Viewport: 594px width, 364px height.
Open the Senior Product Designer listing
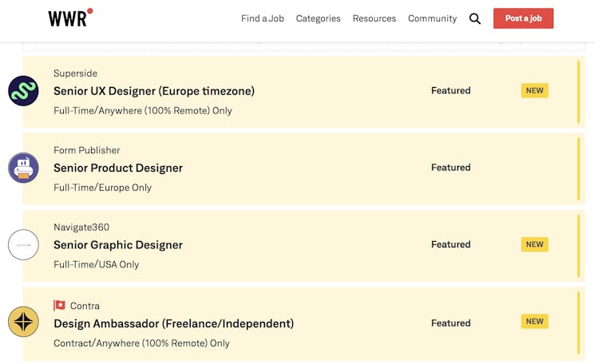(118, 168)
